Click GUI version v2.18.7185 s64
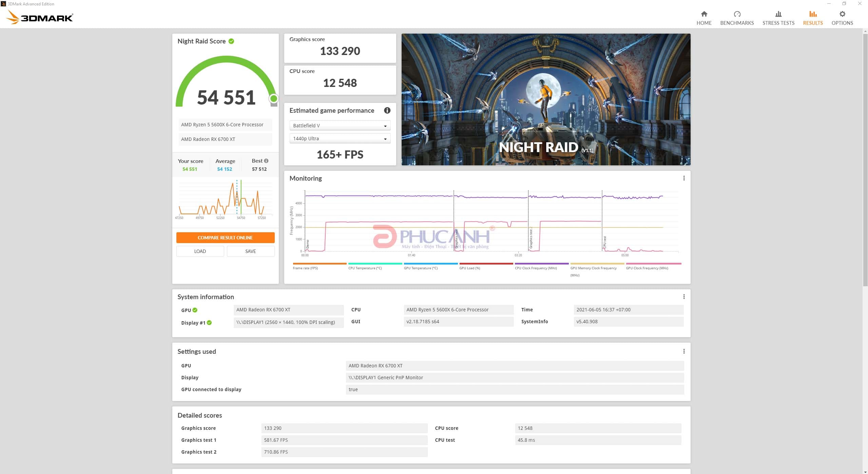The image size is (868, 474). click(459, 322)
